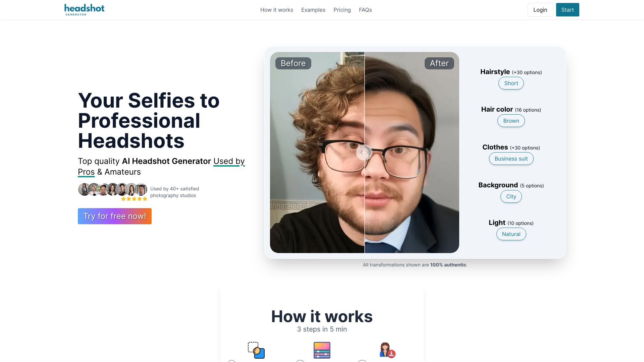644x362 pixels.
Task: Click the Light natural option tag
Action: click(x=511, y=234)
